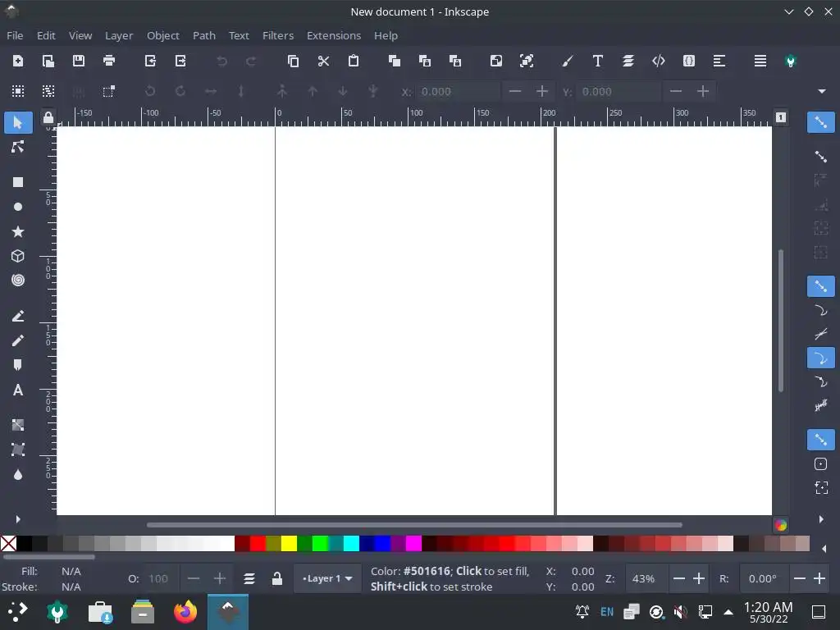The image size is (840, 630).
Task: Expand the tool controls bar overflow arrow
Action: tap(822, 92)
